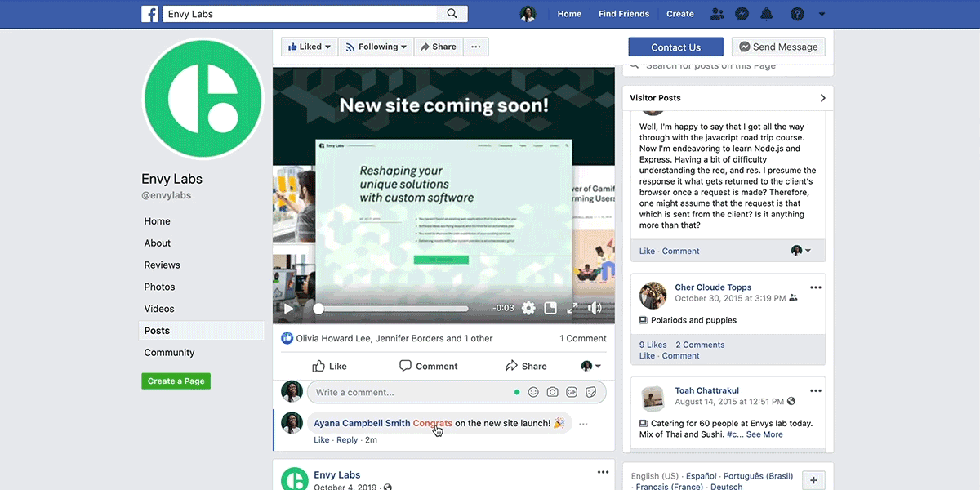This screenshot has height=490, width=980.
Task: Like the video post
Action: coord(329,366)
